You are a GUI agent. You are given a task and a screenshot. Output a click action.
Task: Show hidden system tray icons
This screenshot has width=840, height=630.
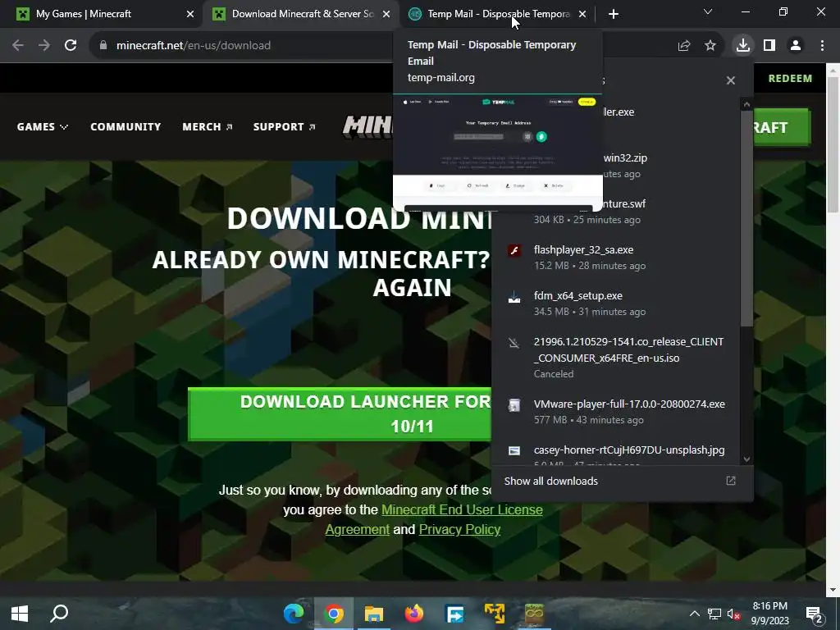(x=694, y=614)
